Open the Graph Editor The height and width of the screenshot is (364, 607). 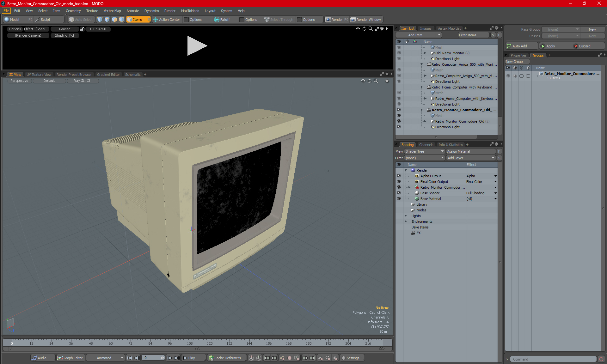(x=70, y=358)
